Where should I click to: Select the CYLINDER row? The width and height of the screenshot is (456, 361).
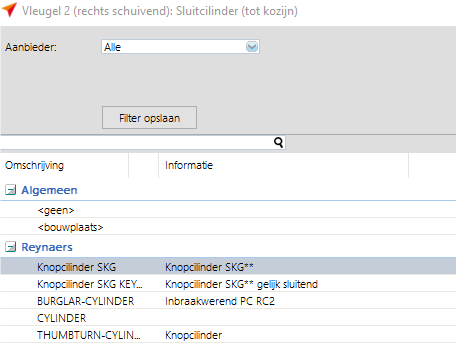pyautogui.click(x=228, y=318)
